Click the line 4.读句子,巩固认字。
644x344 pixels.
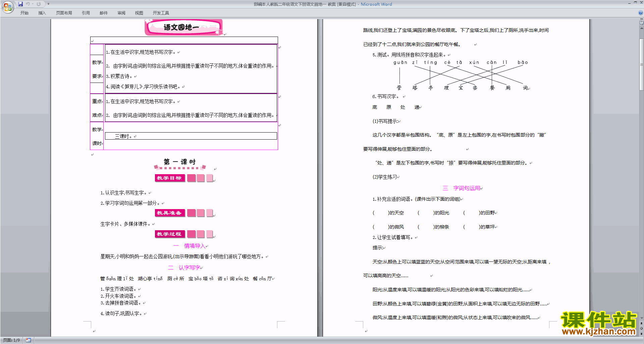pos(121,314)
